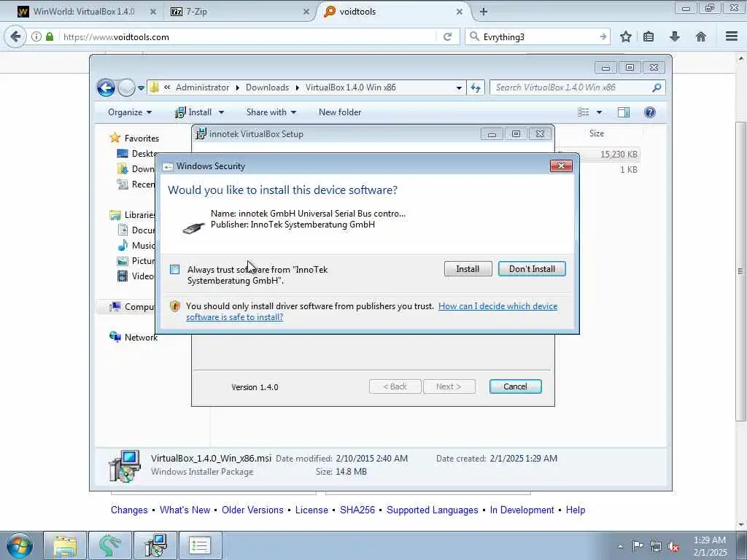The width and height of the screenshot is (747, 560).
Task: Click the change view icon in Explorer
Action: (583, 112)
